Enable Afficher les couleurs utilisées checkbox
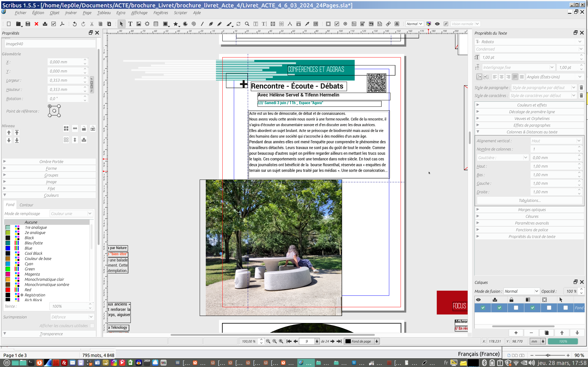588x367 pixels. coord(92,326)
